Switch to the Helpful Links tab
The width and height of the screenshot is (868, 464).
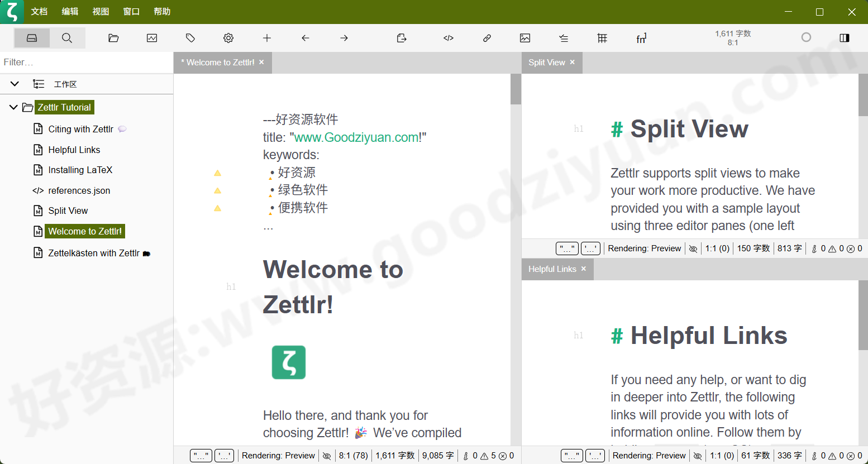point(552,269)
